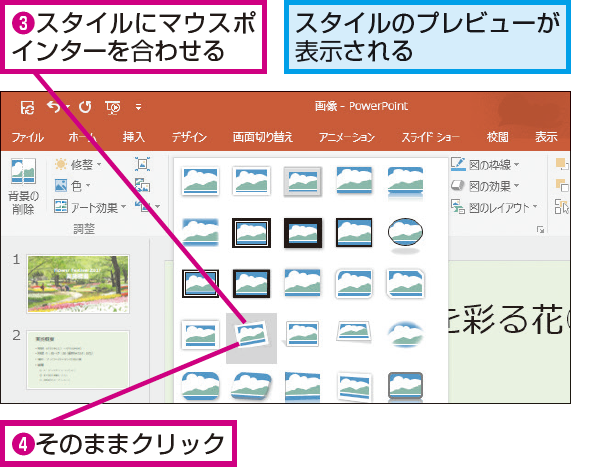Select slide 2 thumbnail
600x467 pixels.
[78, 360]
